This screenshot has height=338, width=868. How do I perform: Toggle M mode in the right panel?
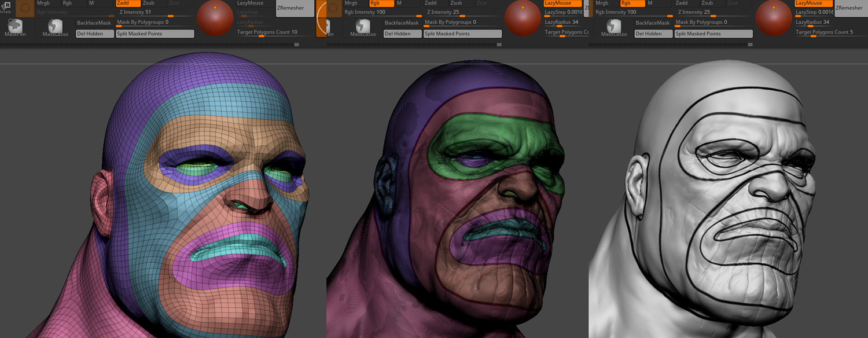(659, 3)
